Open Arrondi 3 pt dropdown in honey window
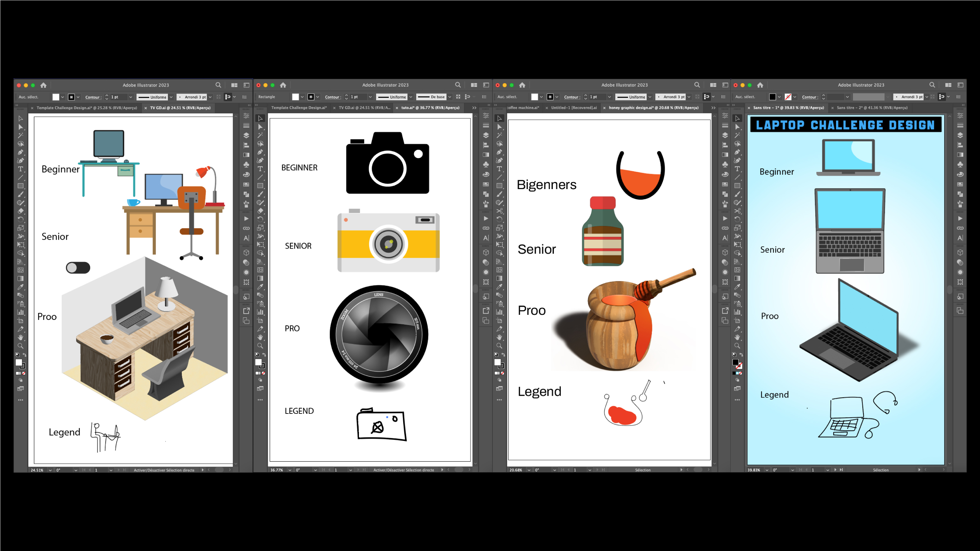The height and width of the screenshot is (551, 980). [689, 97]
